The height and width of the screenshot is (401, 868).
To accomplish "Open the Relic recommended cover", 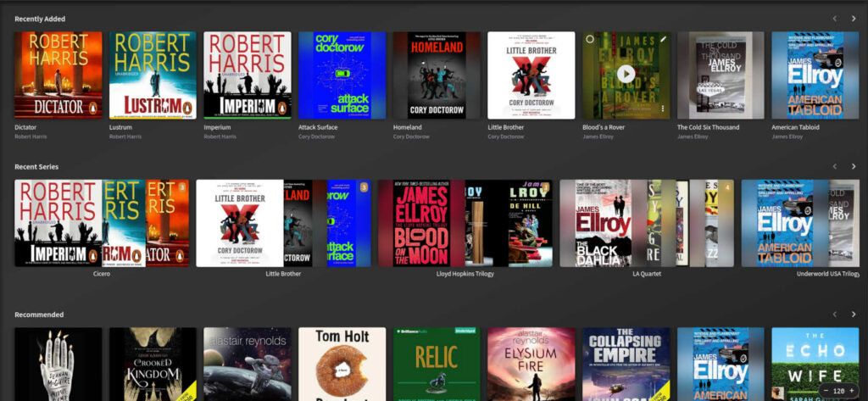I will pos(437,364).
